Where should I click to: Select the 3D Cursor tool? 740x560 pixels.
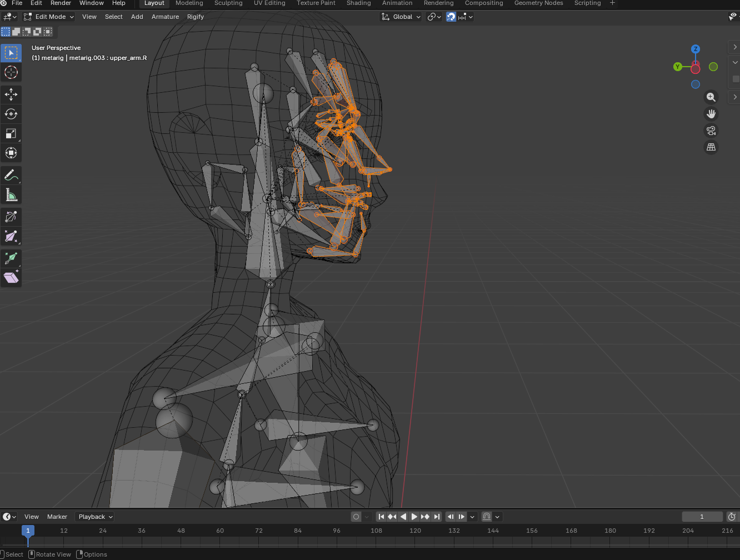[x=11, y=72]
